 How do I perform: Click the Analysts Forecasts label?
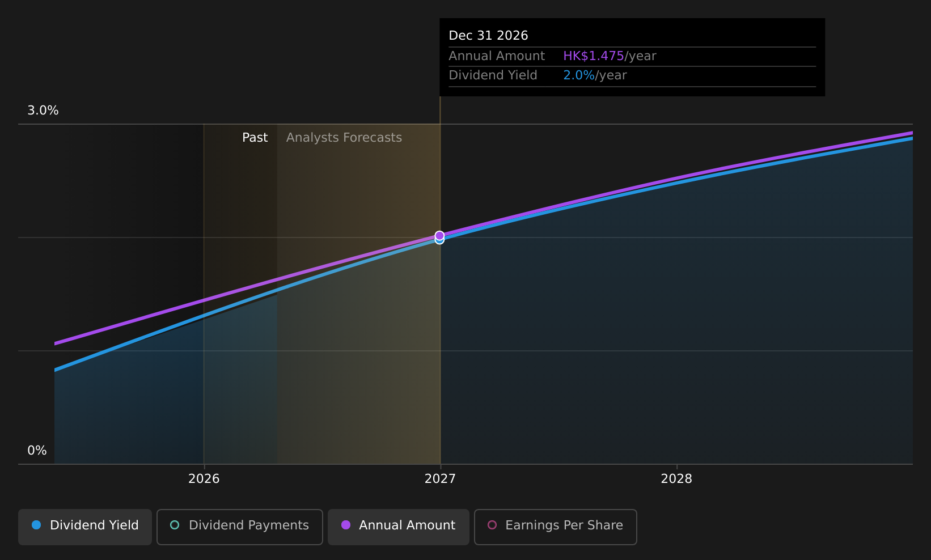pyautogui.click(x=344, y=138)
